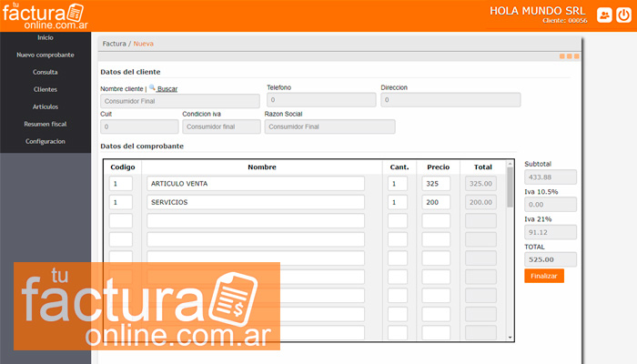Open Nuevo comprobante from sidebar

pos(45,55)
